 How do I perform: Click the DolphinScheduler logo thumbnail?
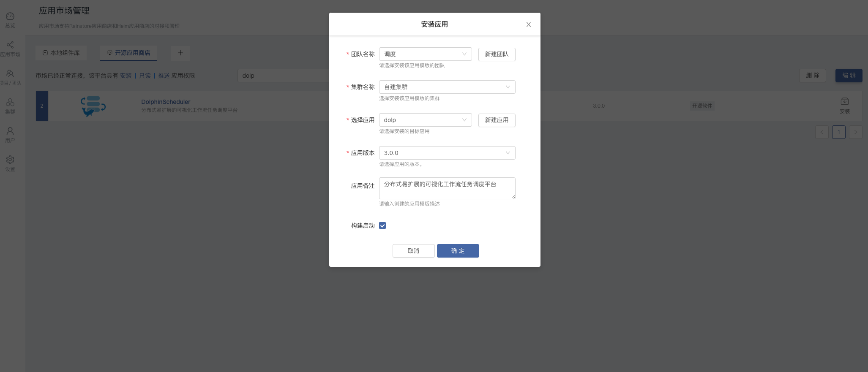[93, 106]
